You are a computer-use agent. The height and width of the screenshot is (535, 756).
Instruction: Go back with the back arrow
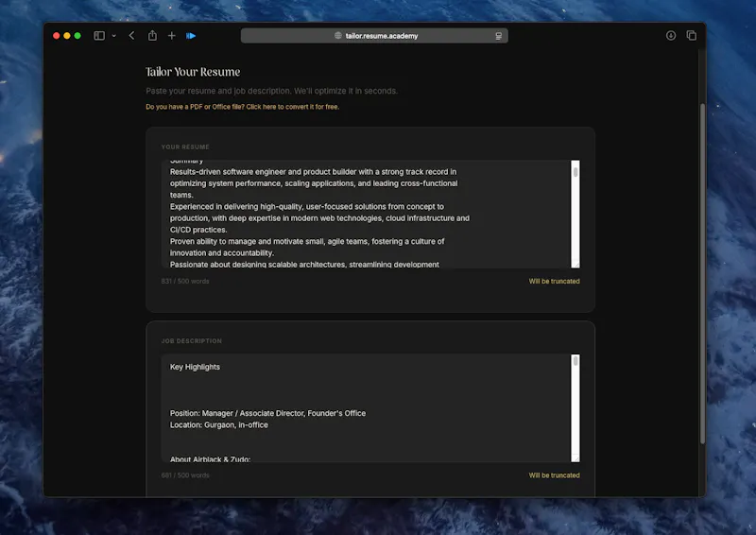click(x=131, y=36)
